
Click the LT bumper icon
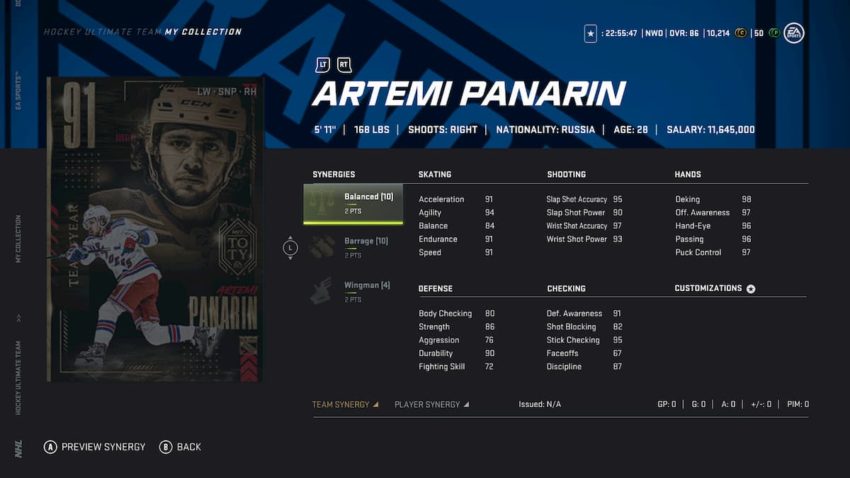[323, 65]
